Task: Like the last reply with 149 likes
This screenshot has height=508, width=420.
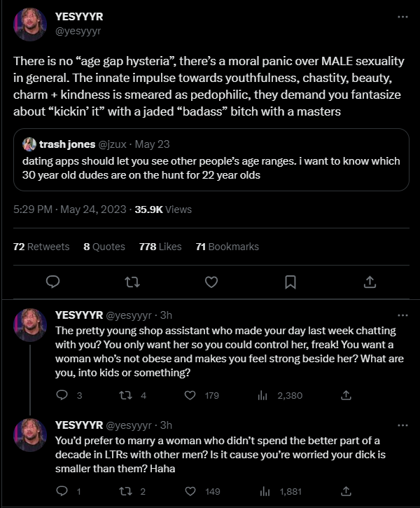Action: point(189,491)
